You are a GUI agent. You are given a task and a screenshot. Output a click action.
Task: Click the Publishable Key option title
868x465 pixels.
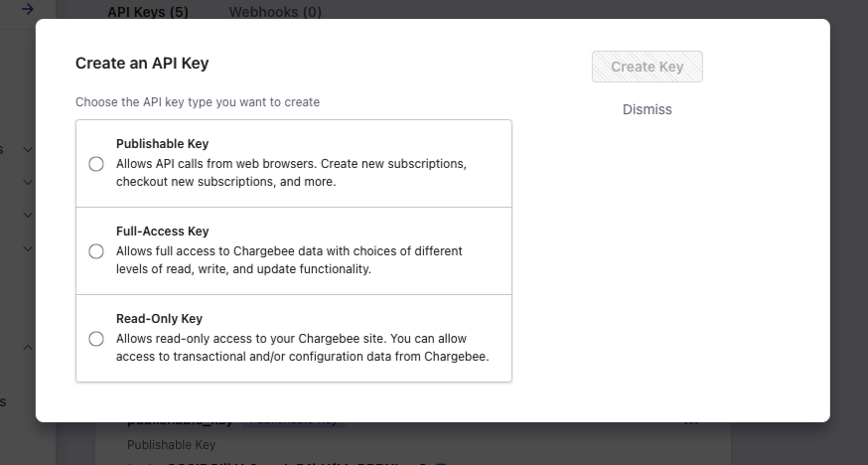pos(162,144)
